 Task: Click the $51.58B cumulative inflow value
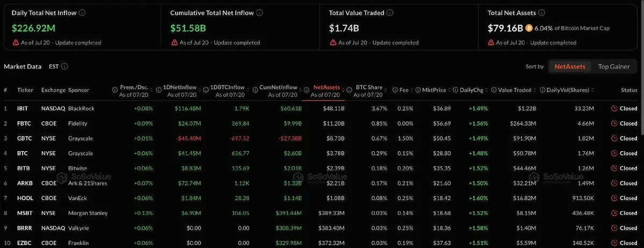(188, 28)
